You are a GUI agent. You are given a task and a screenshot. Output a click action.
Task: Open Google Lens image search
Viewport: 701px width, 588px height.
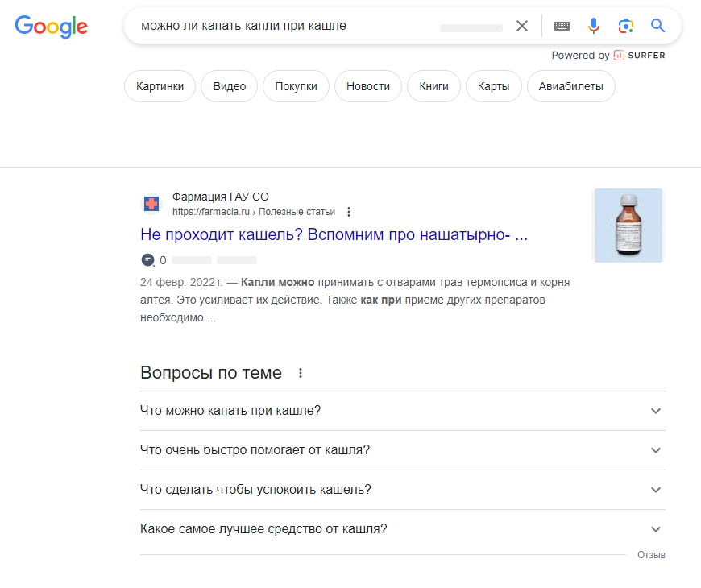tap(626, 25)
